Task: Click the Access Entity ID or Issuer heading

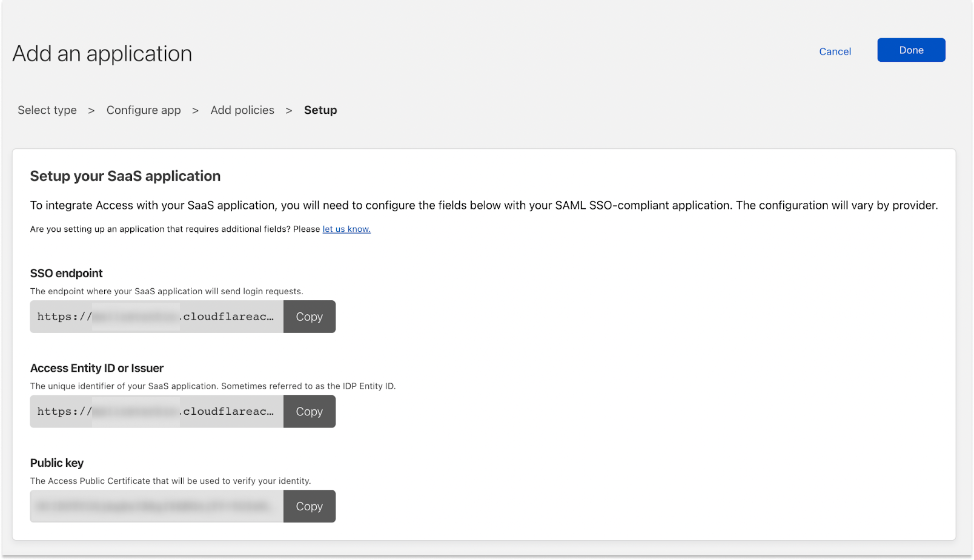Action: tap(97, 367)
